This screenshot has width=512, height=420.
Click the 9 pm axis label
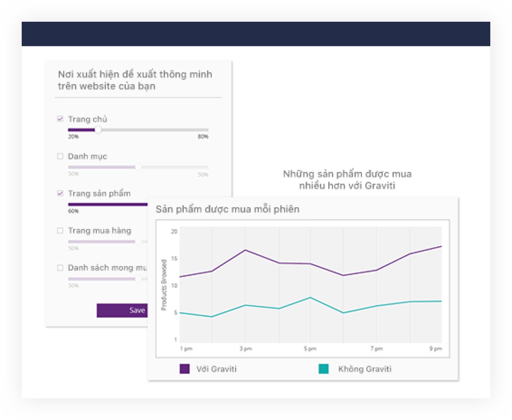point(436,349)
